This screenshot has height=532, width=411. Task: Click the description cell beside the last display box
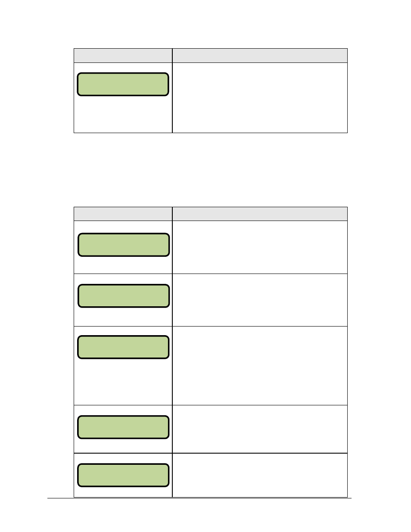point(260,475)
